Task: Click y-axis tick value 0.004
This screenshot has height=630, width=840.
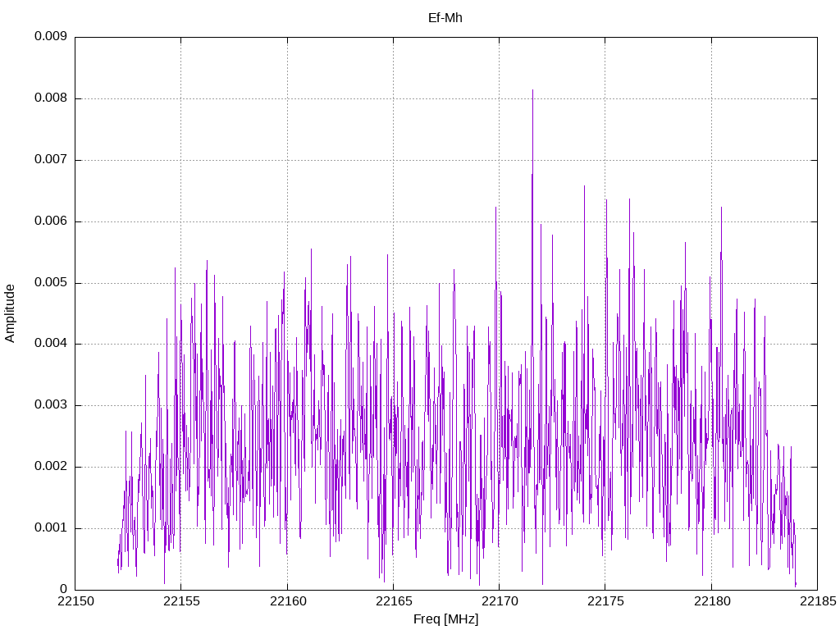Action: 51,344
